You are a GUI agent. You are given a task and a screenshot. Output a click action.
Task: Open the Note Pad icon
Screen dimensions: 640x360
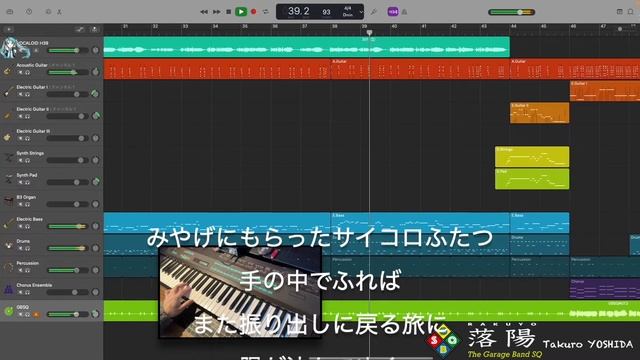click(x=619, y=12)
